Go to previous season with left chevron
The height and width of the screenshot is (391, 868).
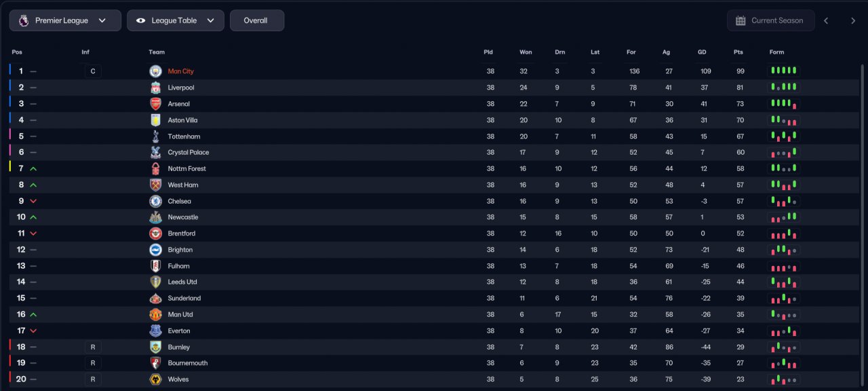click(826, 20)
